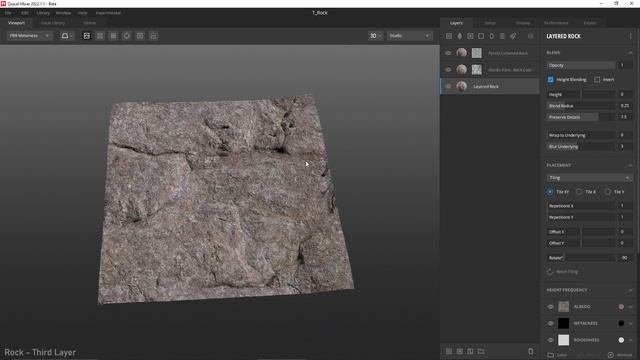Click the folder group icon below the layers
Screen dimensions: 640x360
click(x=481, y=351)
